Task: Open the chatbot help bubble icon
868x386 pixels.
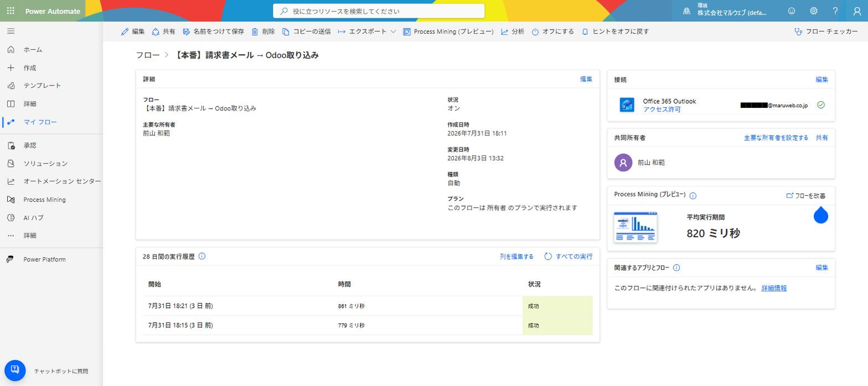Action: 14,370
